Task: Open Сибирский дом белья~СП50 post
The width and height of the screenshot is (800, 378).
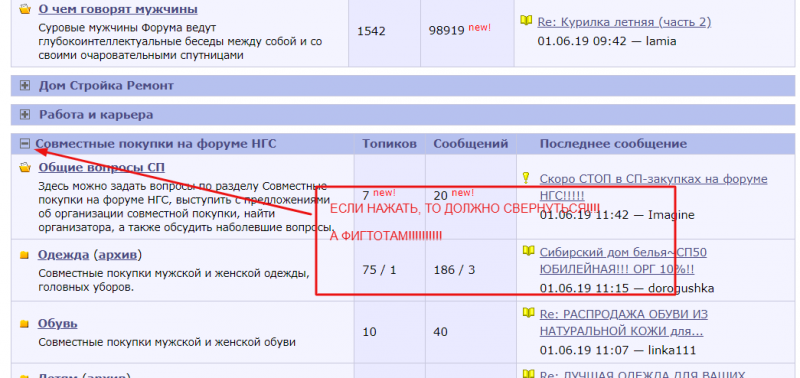Action: tap(623, 261)
